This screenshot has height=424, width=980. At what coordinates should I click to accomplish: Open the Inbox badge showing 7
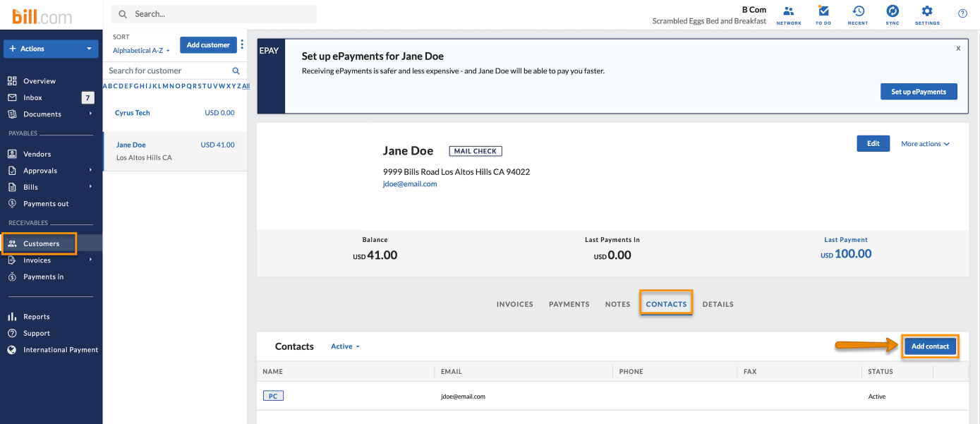(x=87, y=98)
